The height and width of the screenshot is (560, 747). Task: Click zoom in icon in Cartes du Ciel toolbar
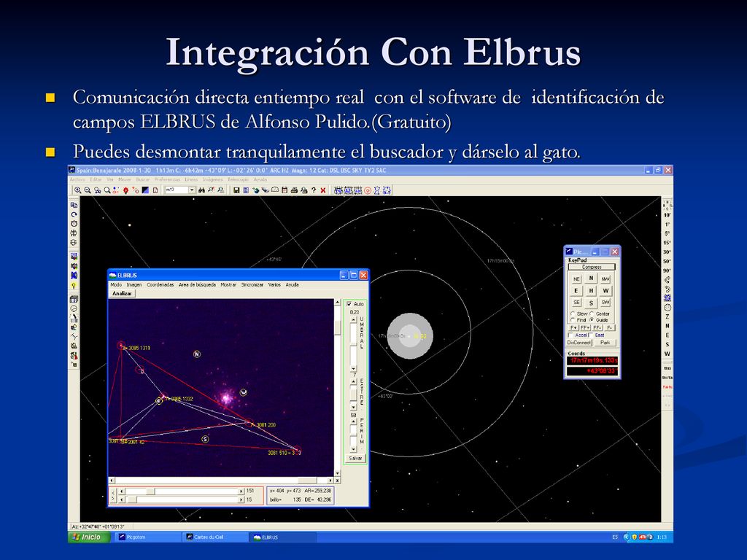(x=77, y=190)
